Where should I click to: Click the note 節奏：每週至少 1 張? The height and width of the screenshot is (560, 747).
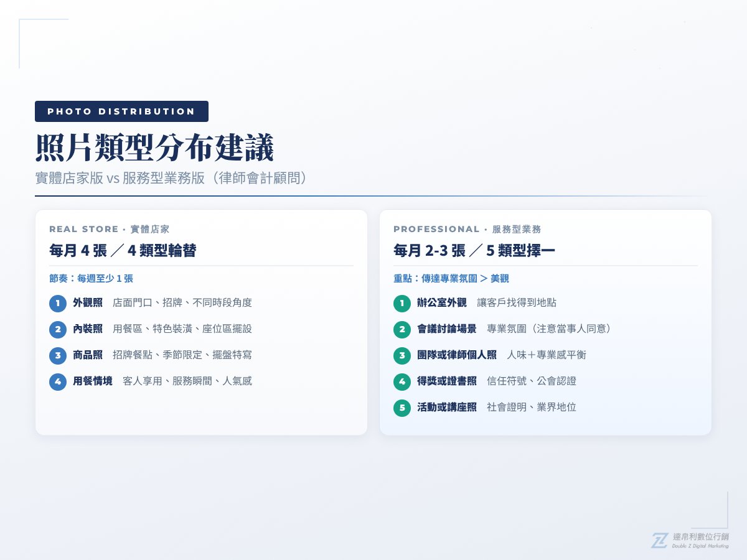(92, 279)
